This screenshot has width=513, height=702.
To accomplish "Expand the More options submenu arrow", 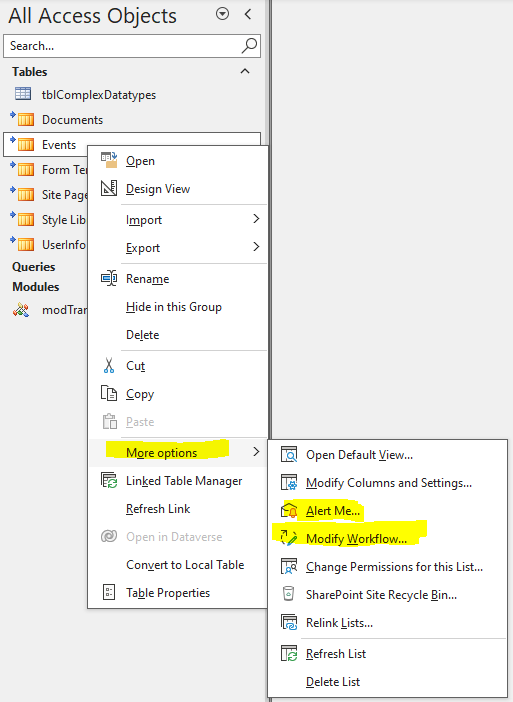I will coord(256,452).
